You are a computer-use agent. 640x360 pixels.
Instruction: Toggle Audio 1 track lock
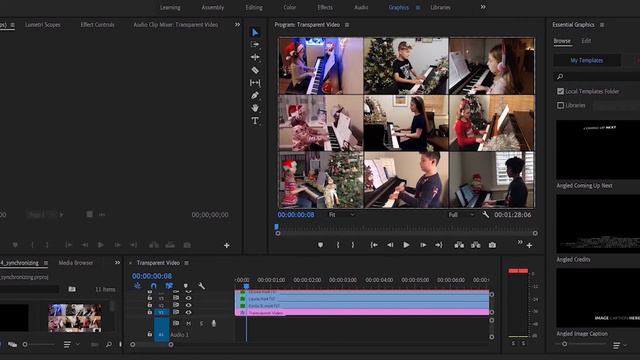click(150, 334)
